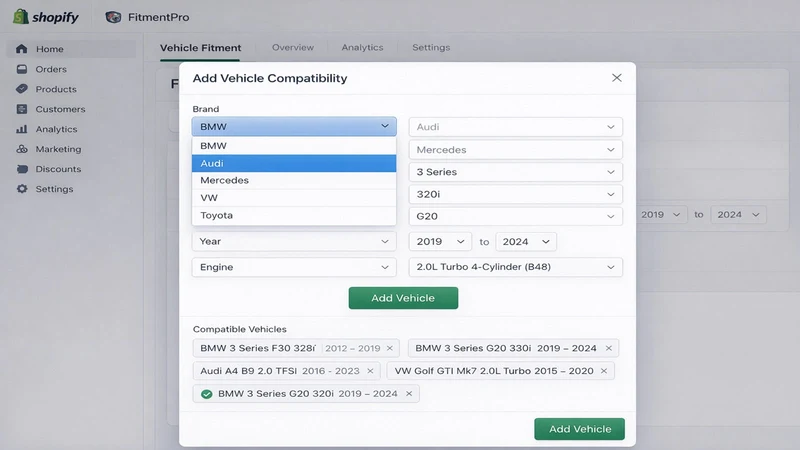Open Discounts in the sidebar
The height and width of the screenshot is (450, 800).
58,169
